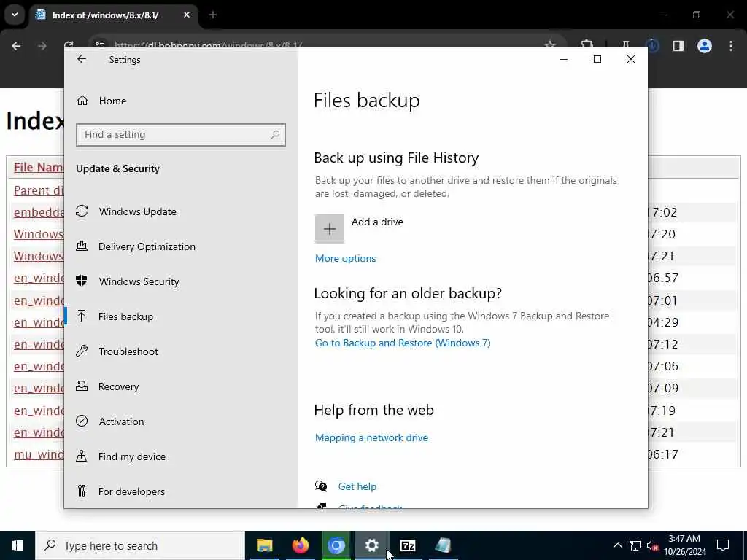The image size is (747, 560).
Task: Open Find my device settings
Action: (x=131, y=456)
